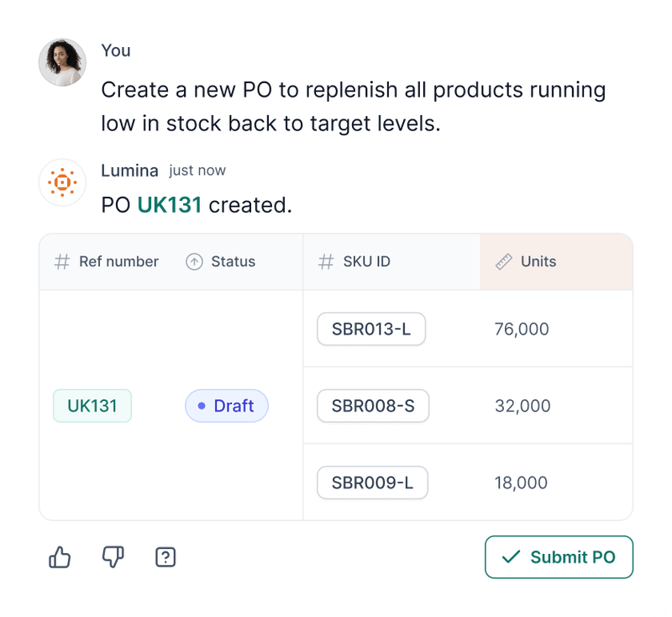This screenshot has width=672, height=617.
Task: Submit the PO with the Submit PO button
Action: (559, 556)
